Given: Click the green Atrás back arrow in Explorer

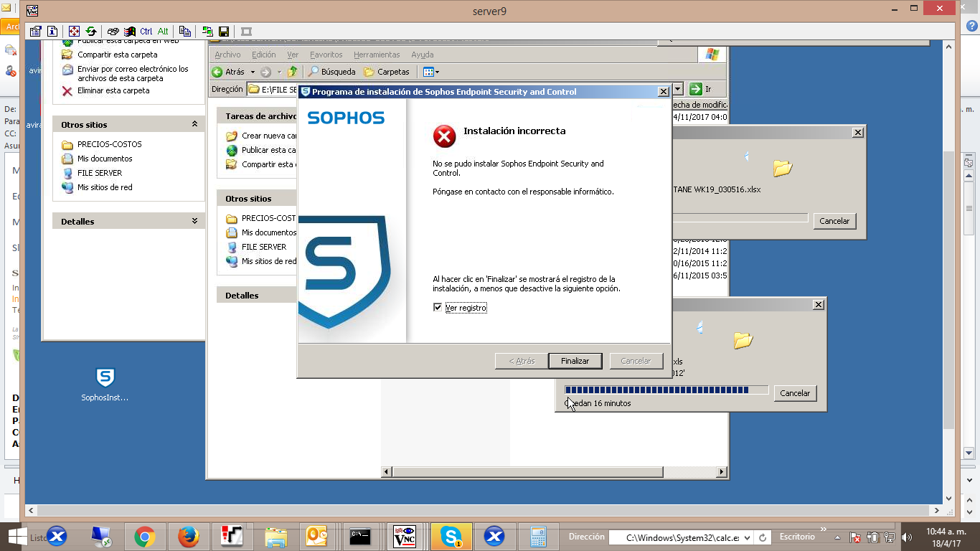Looking at the screenshot, I should coord(217,72).
